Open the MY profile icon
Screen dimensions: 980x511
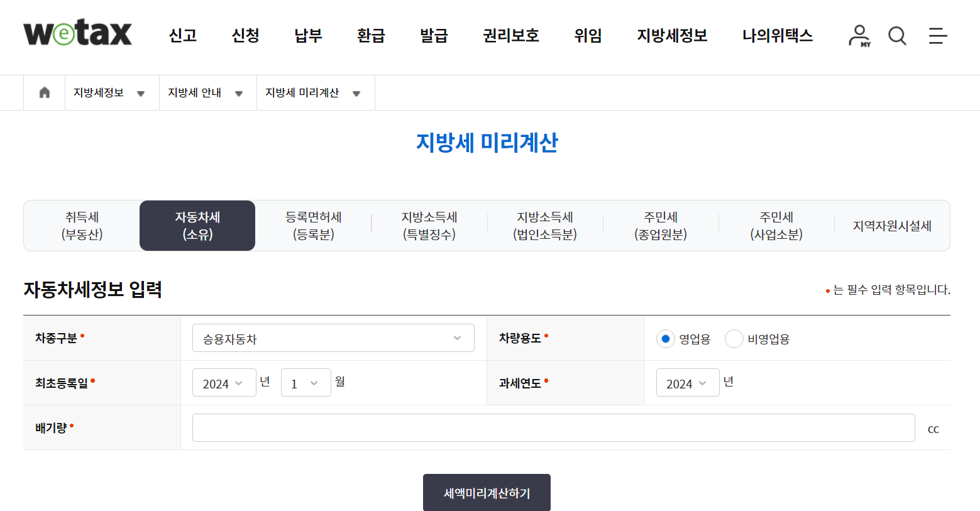coord(859,36)
